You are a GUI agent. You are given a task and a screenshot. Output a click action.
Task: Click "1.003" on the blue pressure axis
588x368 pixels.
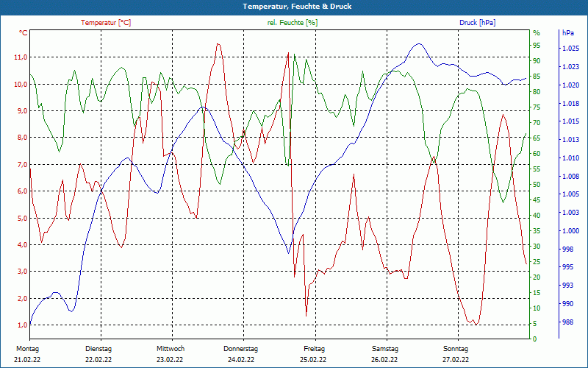(x=570, y=213)
